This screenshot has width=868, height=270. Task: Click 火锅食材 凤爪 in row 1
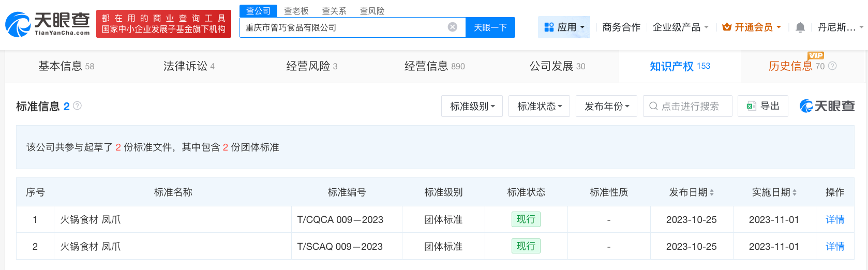click(91, 220)
